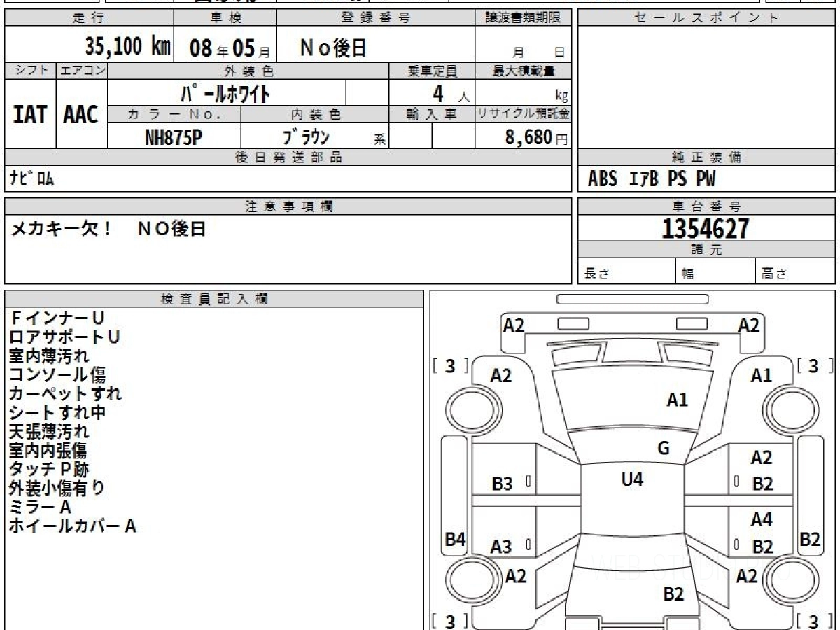The height and width of the screenshot is (630, 840).
Task: Select the equipment line "ABS エアB PS PW"
Action: [652, 179]
